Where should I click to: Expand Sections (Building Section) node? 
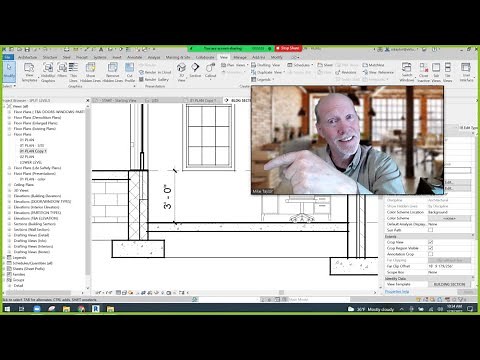coord(9,224)
